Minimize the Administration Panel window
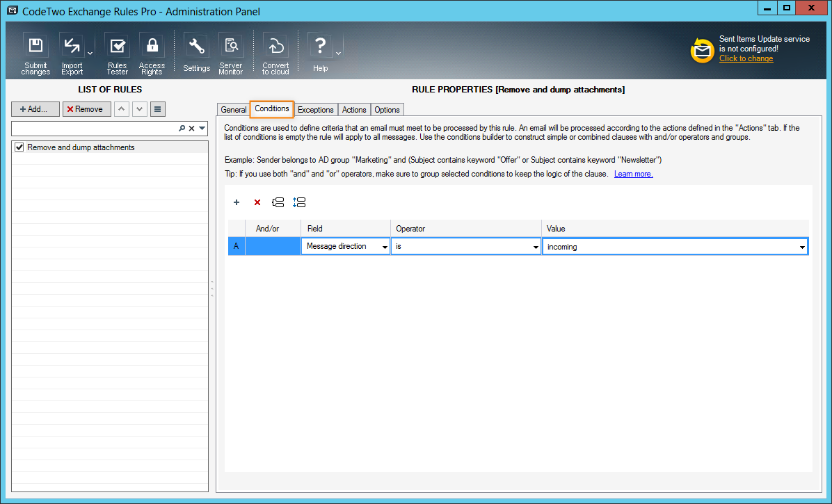This screenshot has height=504, width=832. 767,8
